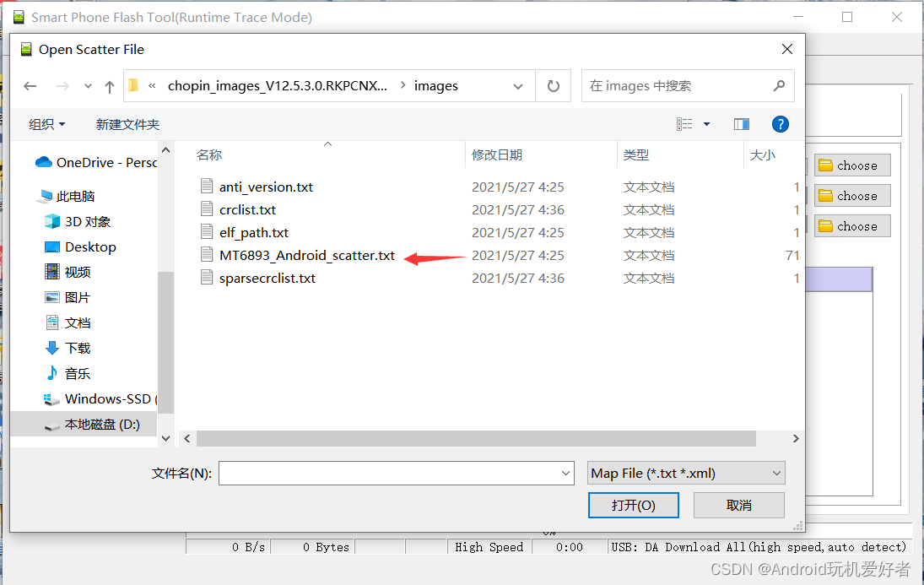
Task: Click the MT6893 scatter file icon
Action: (207, 254)
